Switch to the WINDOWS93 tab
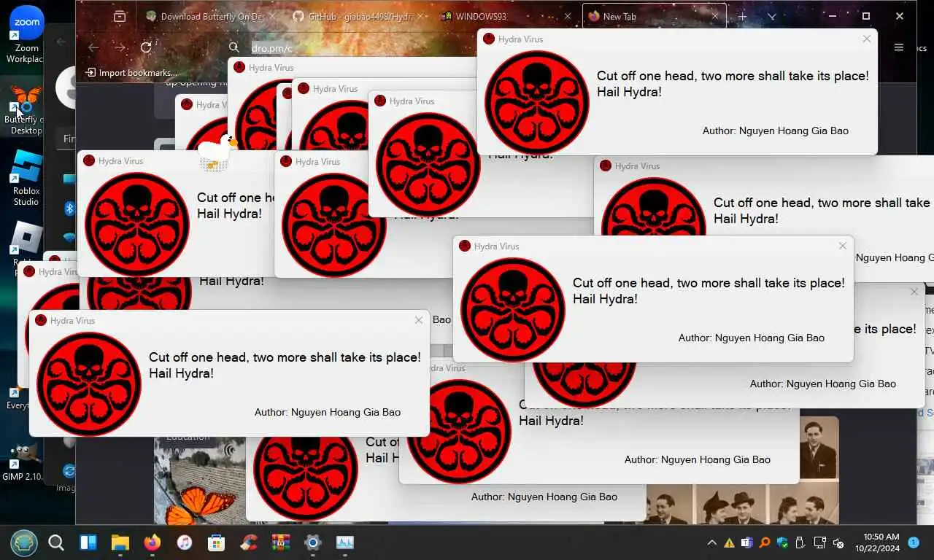934x560 pixels. click(506, 16)
